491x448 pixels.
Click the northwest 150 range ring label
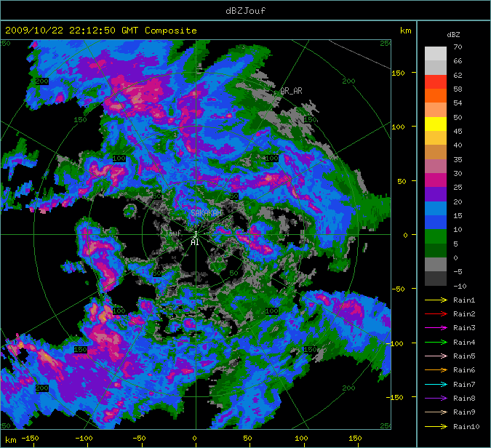point(80,119)
